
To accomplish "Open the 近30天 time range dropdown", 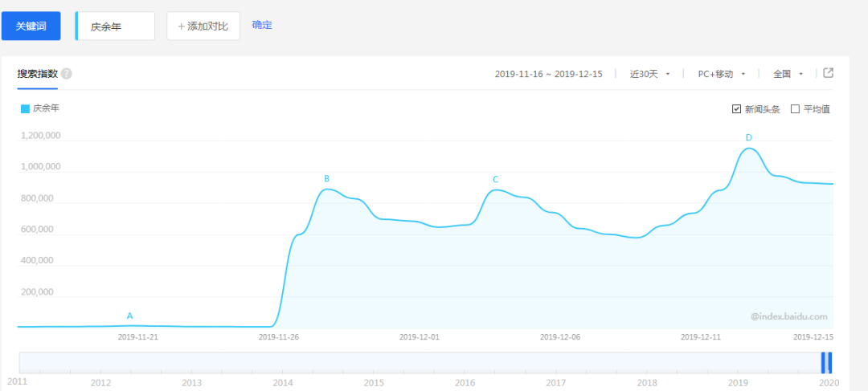I will pos(649,74).
